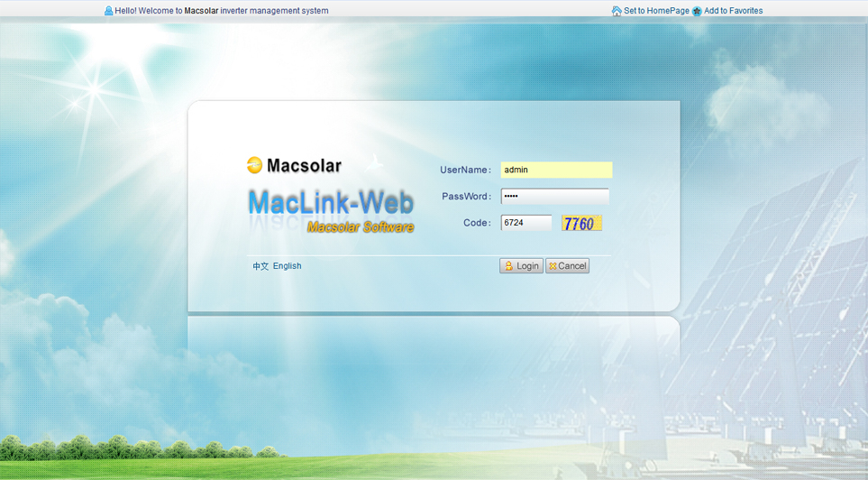The width and height of the screenshot is (868, 480).
Task: Click the welcome message text in header
Action: point(222,11)
